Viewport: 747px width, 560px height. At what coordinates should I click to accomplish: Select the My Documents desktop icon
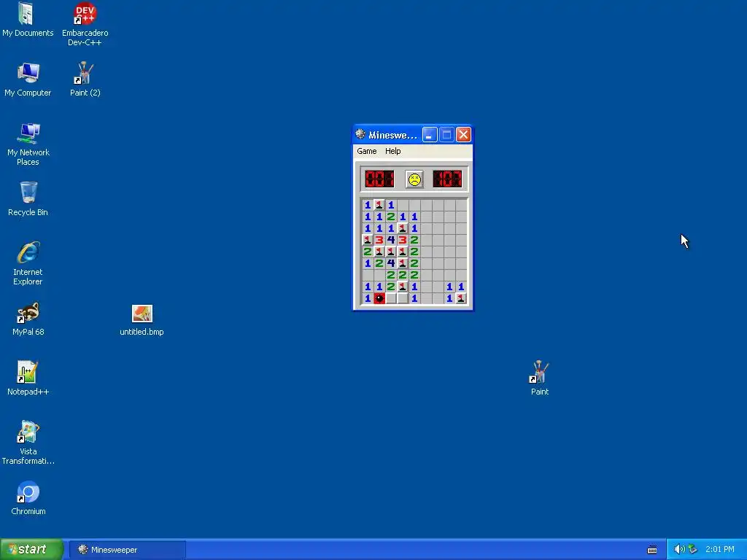coord(28,20)
